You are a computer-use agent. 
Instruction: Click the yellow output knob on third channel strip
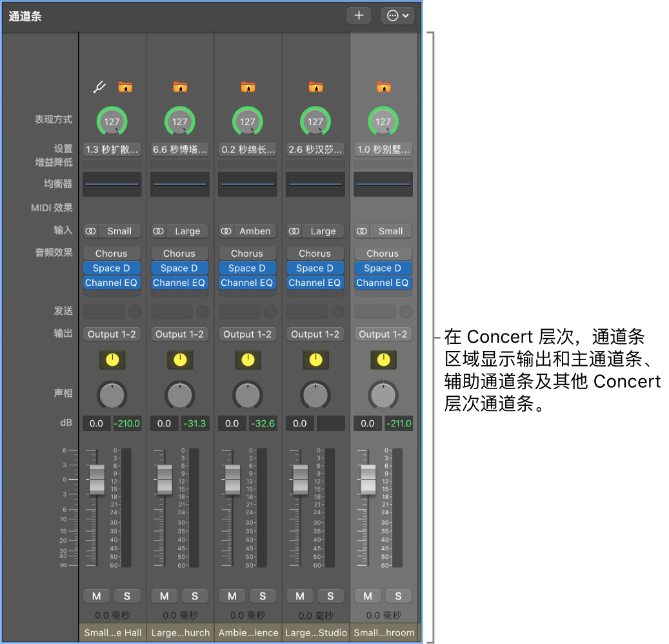(247, 360)
